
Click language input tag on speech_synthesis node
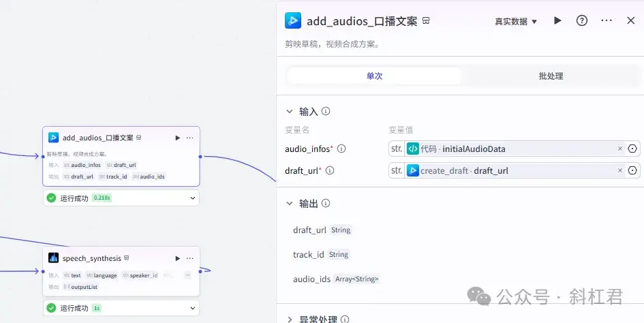tap(102, 275)
